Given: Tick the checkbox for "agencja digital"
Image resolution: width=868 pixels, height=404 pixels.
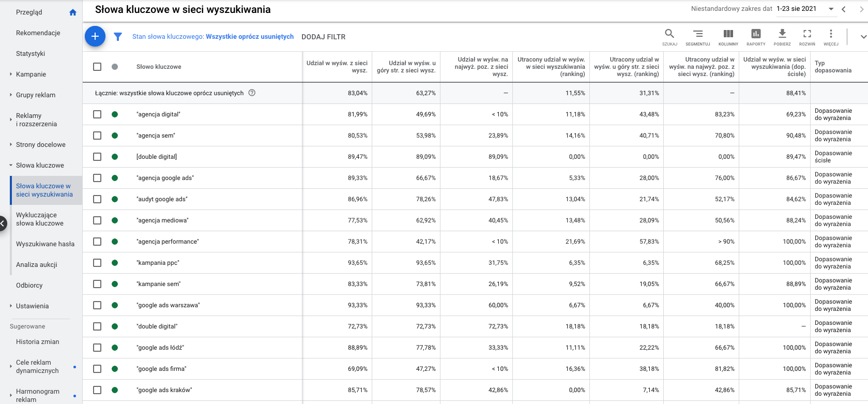Looking at the screenshot, I should (97, 114).
